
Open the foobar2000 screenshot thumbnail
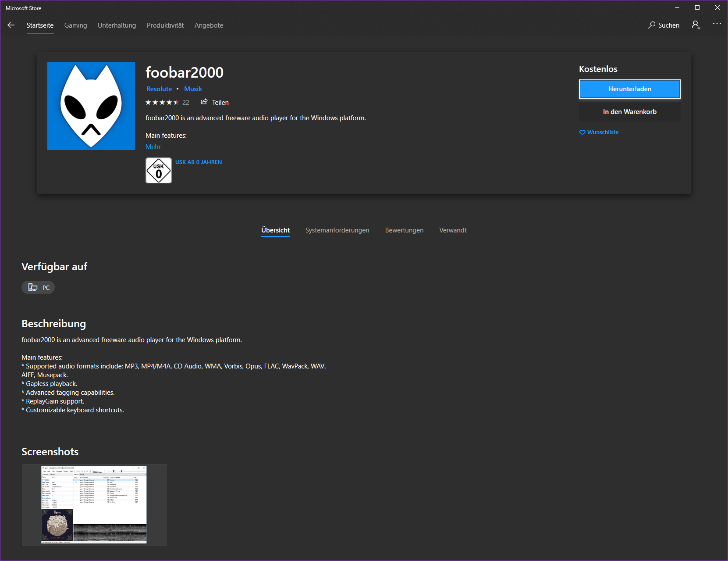pos(94,505)
